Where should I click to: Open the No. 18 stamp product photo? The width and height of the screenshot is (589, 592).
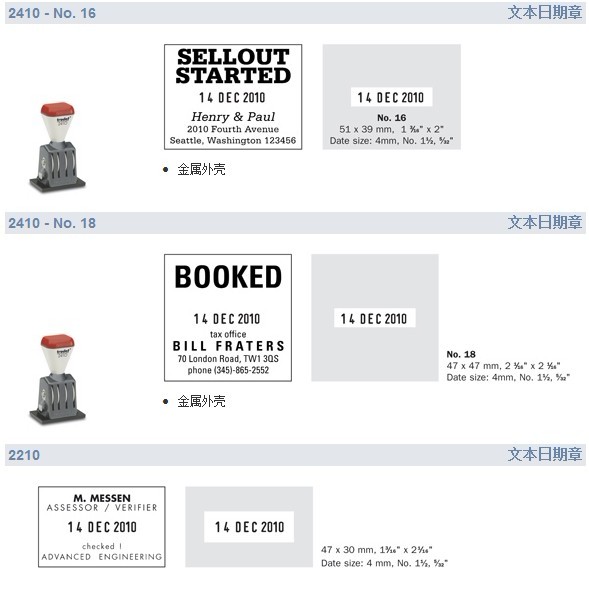57,379
